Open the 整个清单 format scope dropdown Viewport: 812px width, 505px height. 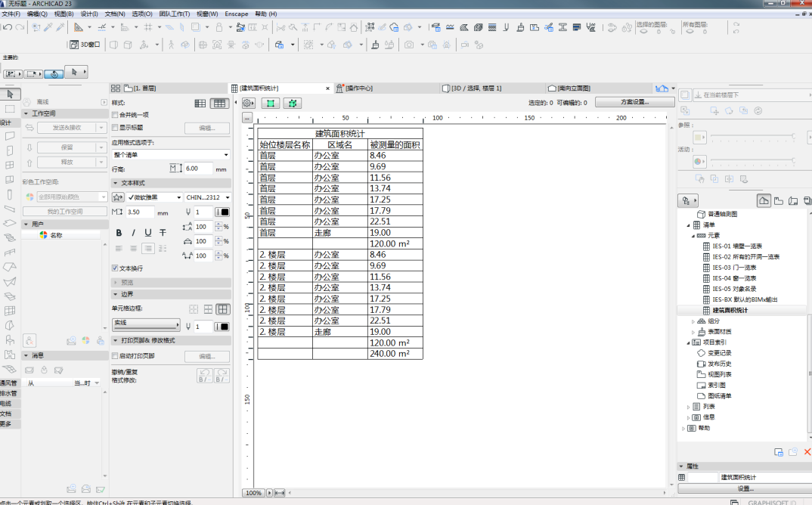point(171,154)
